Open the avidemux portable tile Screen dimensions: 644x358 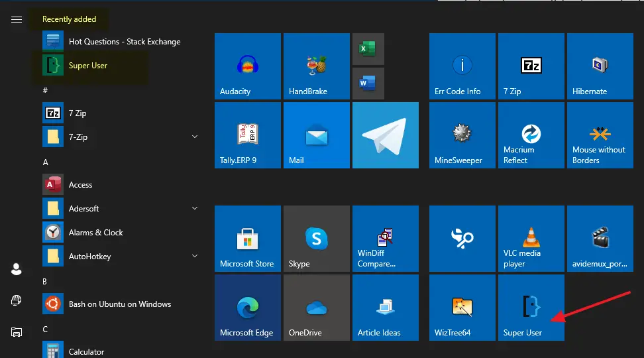tap(600, 239)
